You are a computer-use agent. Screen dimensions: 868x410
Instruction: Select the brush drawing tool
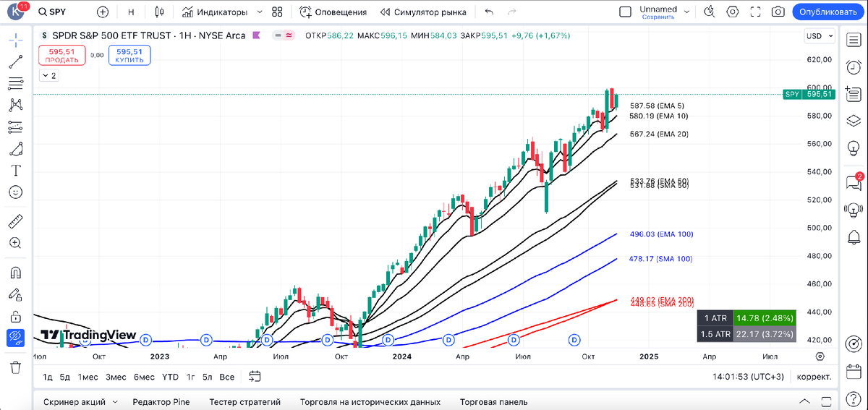pos(15,149)
